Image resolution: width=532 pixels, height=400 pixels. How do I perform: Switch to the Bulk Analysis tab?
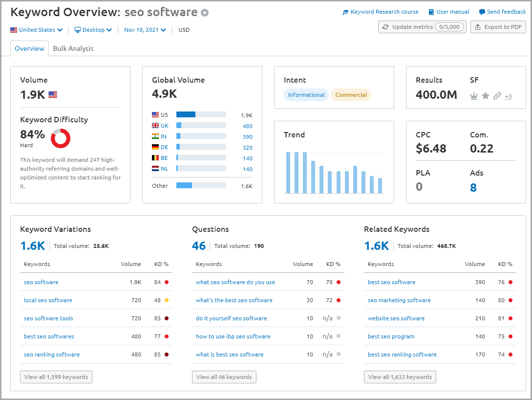tap(73, 48)
